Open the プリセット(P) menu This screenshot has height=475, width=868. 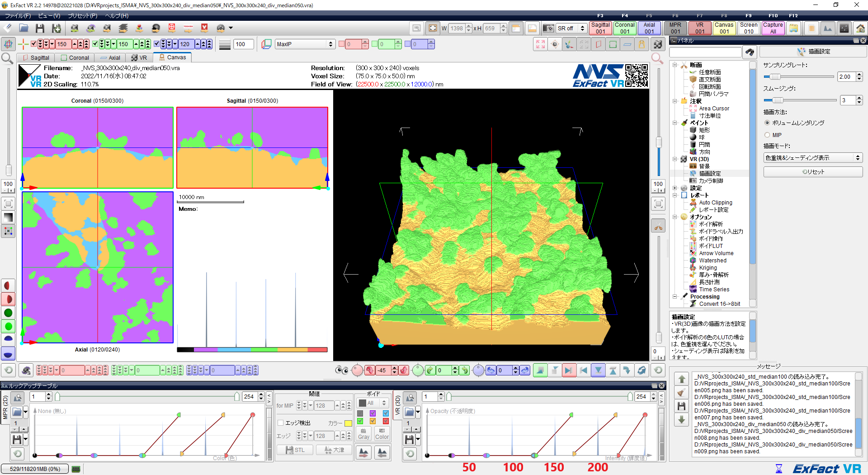[x=82, y=16]
